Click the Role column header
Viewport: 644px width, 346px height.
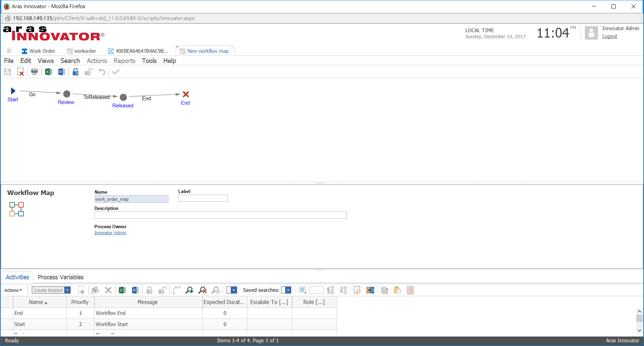314,302
